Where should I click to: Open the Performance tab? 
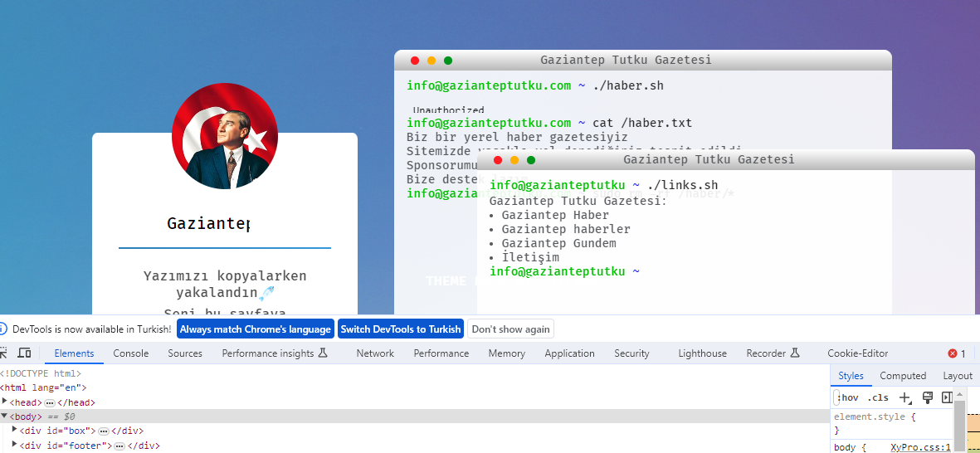441,353
